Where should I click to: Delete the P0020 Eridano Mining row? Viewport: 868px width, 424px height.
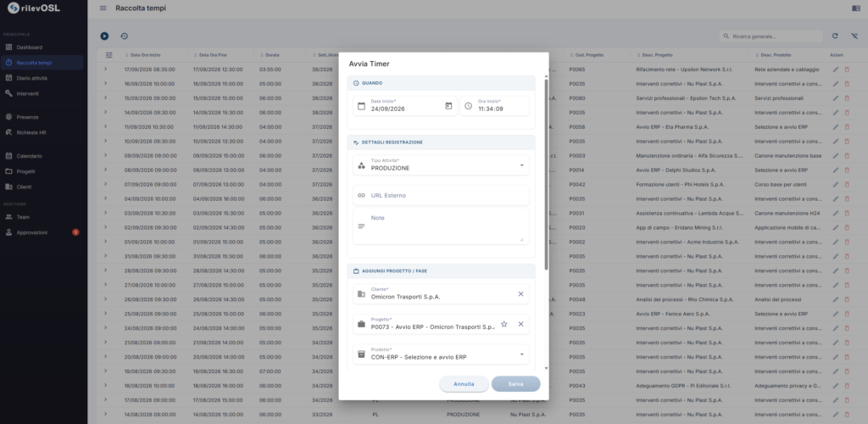point(847,227)
